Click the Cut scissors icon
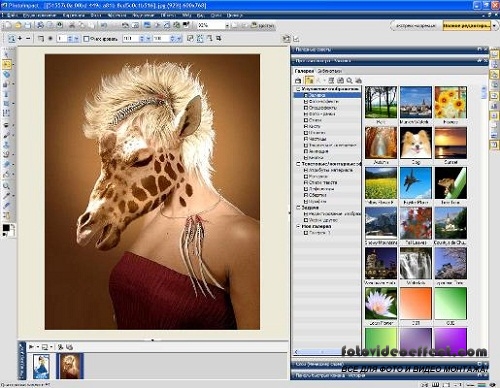Viewport: 500px width, 388px height. click(x=72, y=25)
